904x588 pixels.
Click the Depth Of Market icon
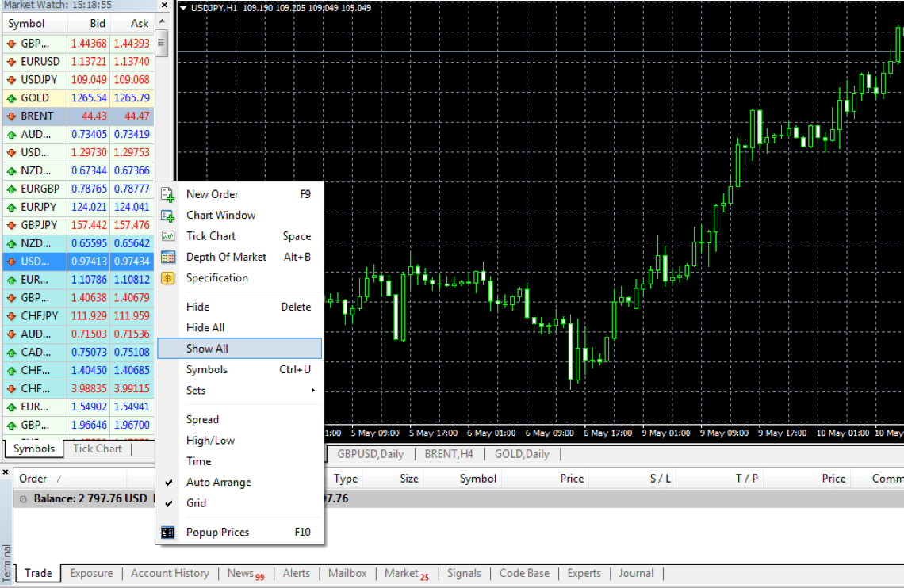point(168,257)
